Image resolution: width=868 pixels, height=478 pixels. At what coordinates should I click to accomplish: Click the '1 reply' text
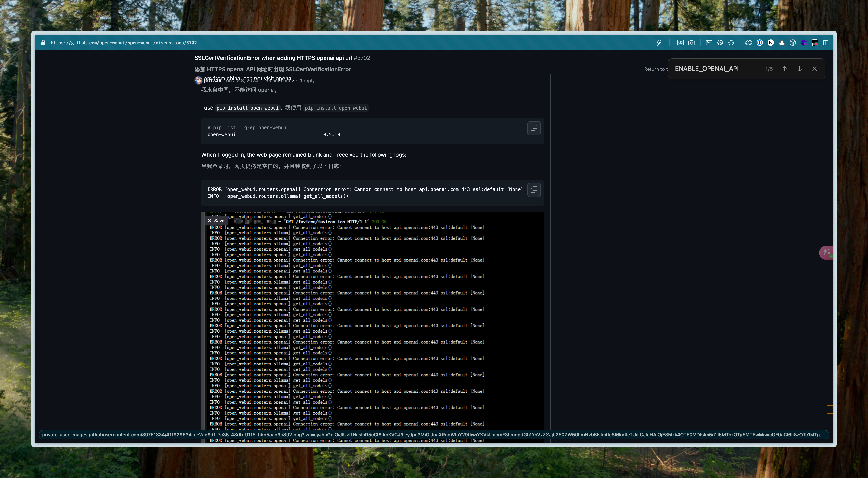[x=307, y=81]
